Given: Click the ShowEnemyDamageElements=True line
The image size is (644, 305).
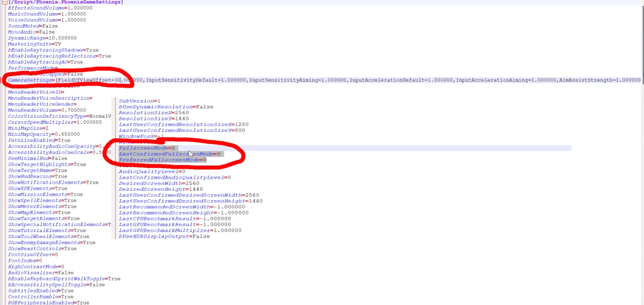Looking at the screenshot, I should (x=52, y=244).
